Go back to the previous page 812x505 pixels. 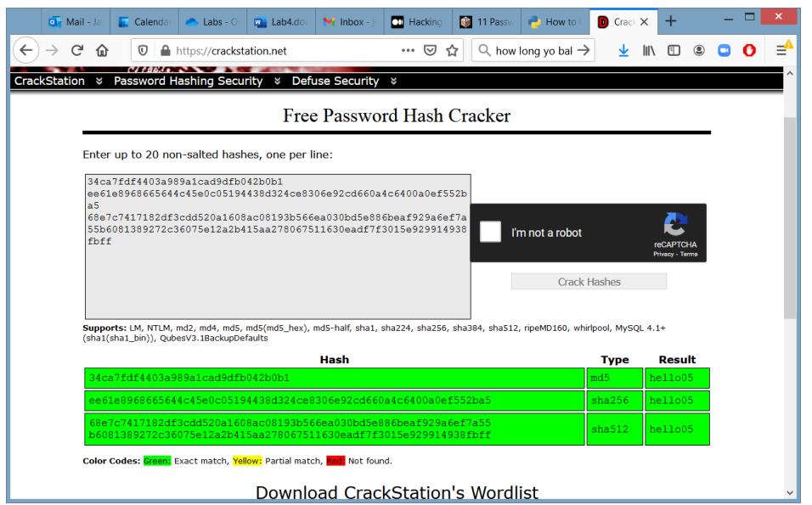(25, 50)
